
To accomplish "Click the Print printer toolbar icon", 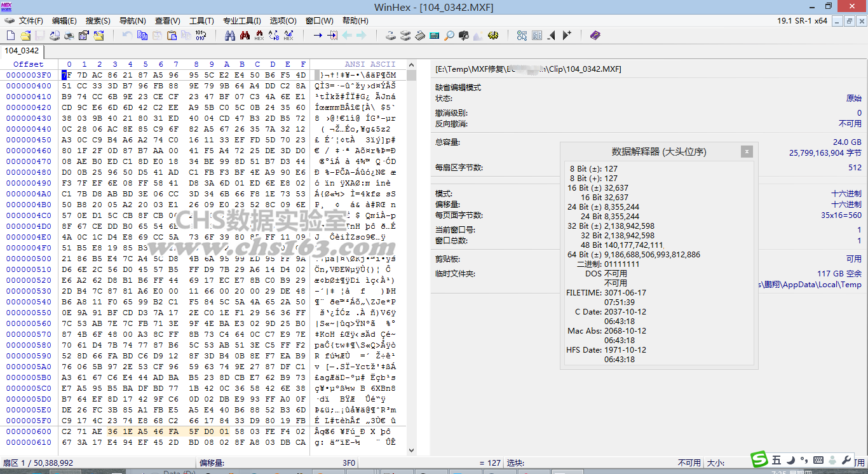I will 69,36.
